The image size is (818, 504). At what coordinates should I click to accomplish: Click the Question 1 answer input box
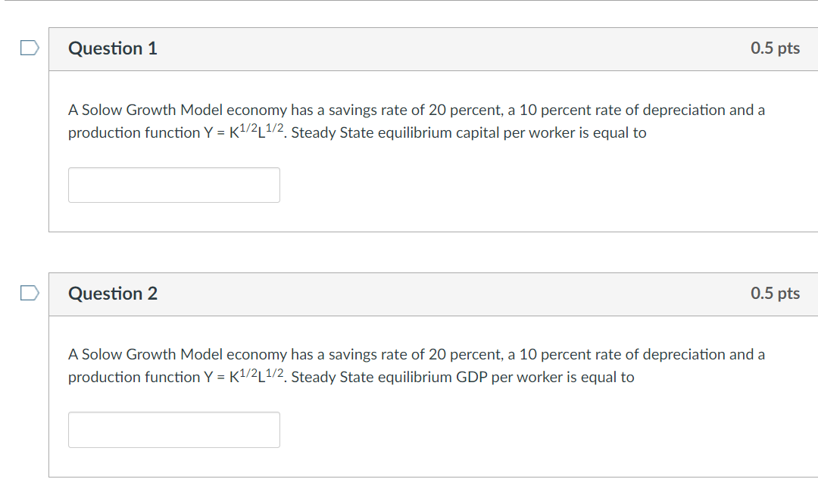tap(174, 185)
